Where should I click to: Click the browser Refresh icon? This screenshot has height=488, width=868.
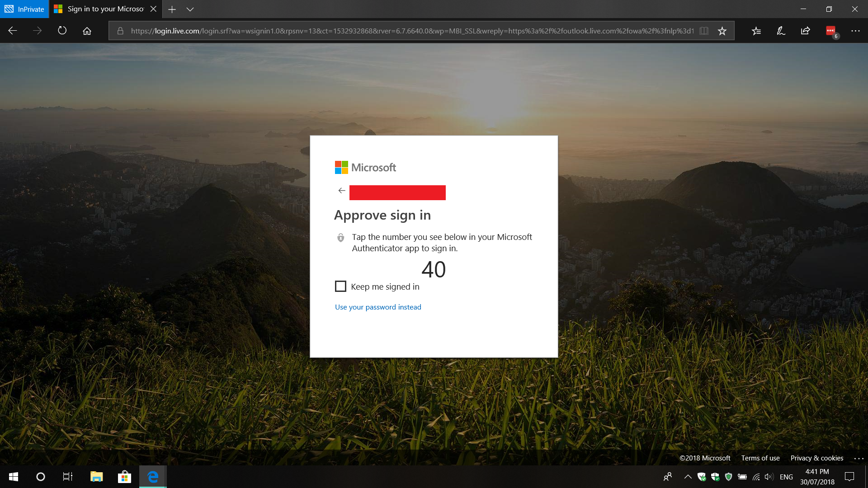[x=62, y=31]
